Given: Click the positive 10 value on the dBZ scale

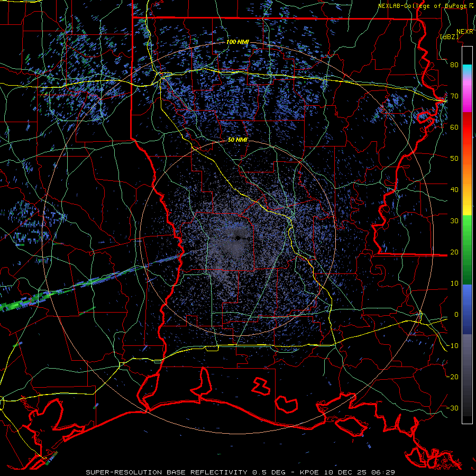Looking at the screenshot, I should point(454,283).
